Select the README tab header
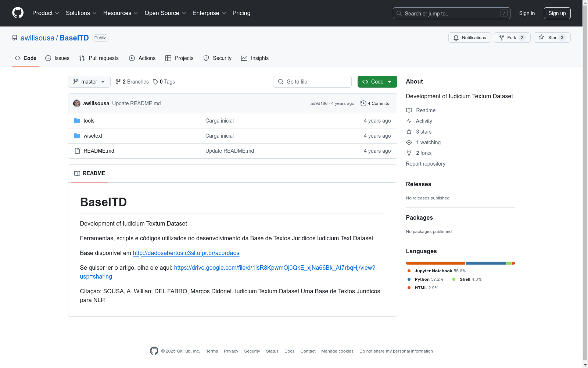 [x=90, y=173]
